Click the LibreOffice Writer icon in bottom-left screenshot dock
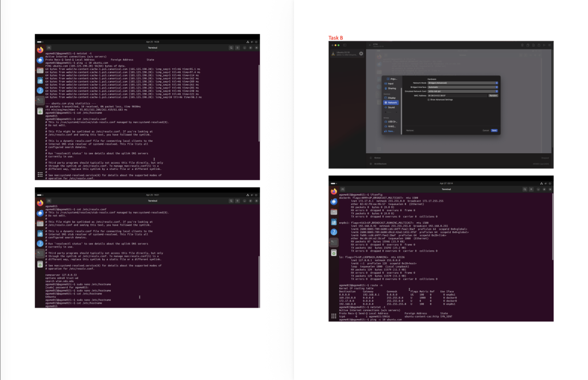Screen dimensions: 588x380 coord(40,233)
